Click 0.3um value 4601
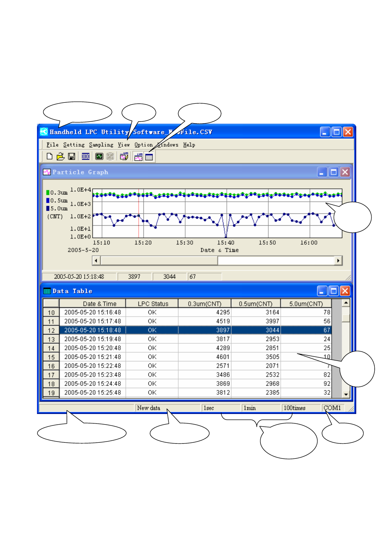The height and width of the screenshot is (555, 392). point(205,357)
